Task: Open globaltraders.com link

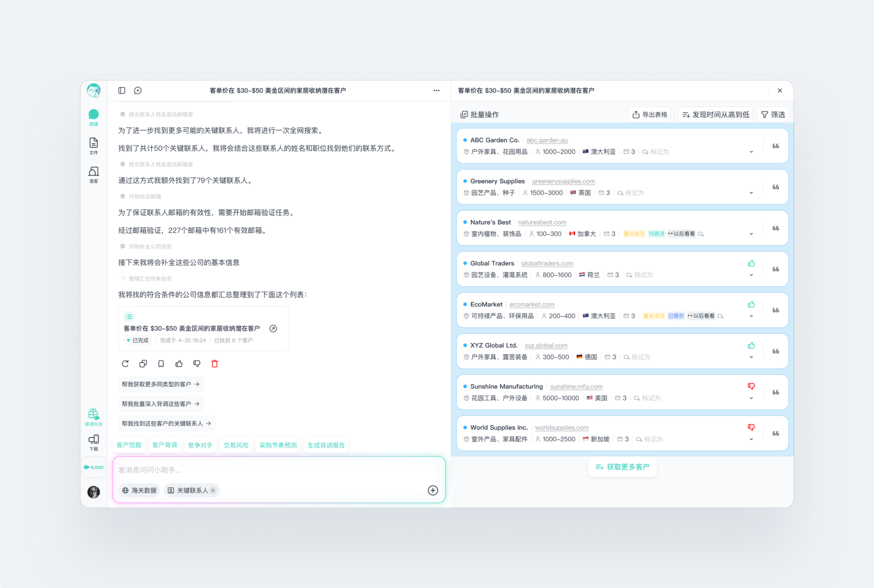Action: pyautogui.click(x=547, y=263)
